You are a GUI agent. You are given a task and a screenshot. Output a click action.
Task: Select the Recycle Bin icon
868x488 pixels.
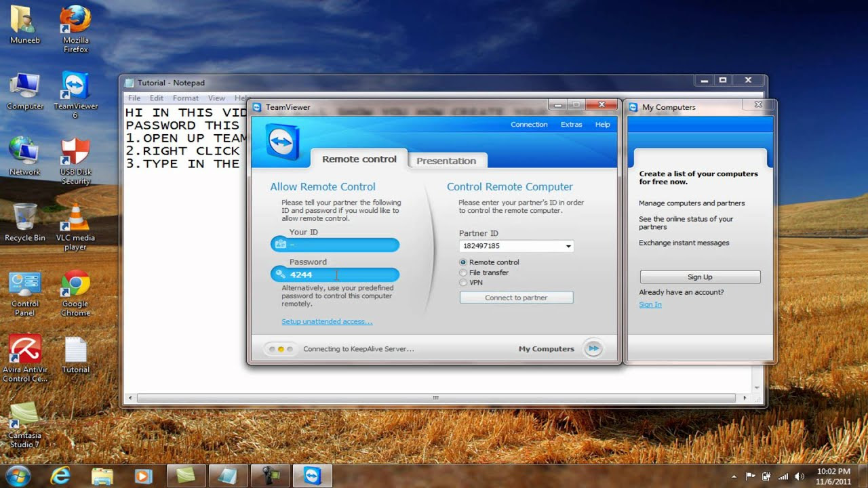click(25, 222)
